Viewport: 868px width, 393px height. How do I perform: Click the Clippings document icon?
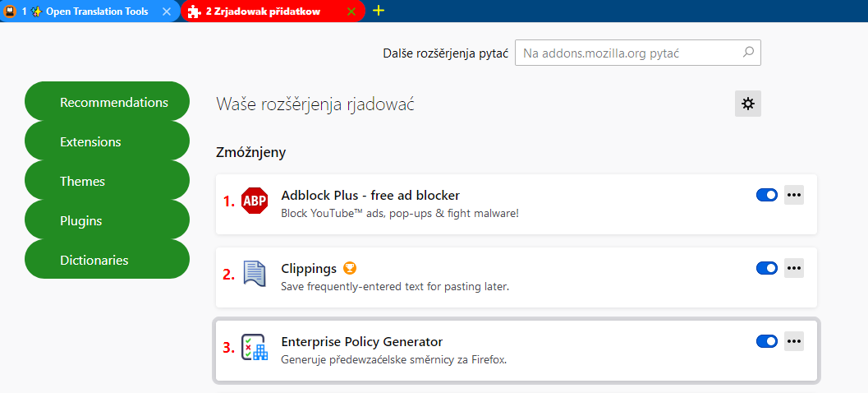pyautogui.click(x=255, y=274)
